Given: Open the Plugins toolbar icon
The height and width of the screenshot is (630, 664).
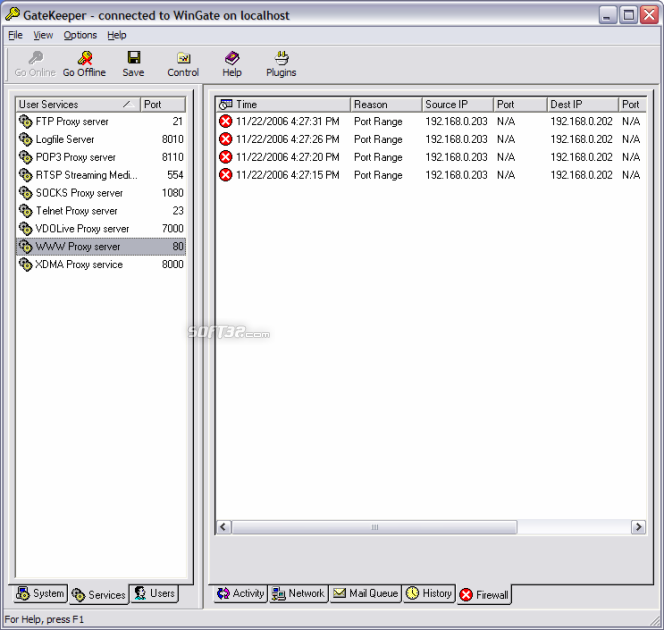Looking at the screenshot, I should pos(281,58).
